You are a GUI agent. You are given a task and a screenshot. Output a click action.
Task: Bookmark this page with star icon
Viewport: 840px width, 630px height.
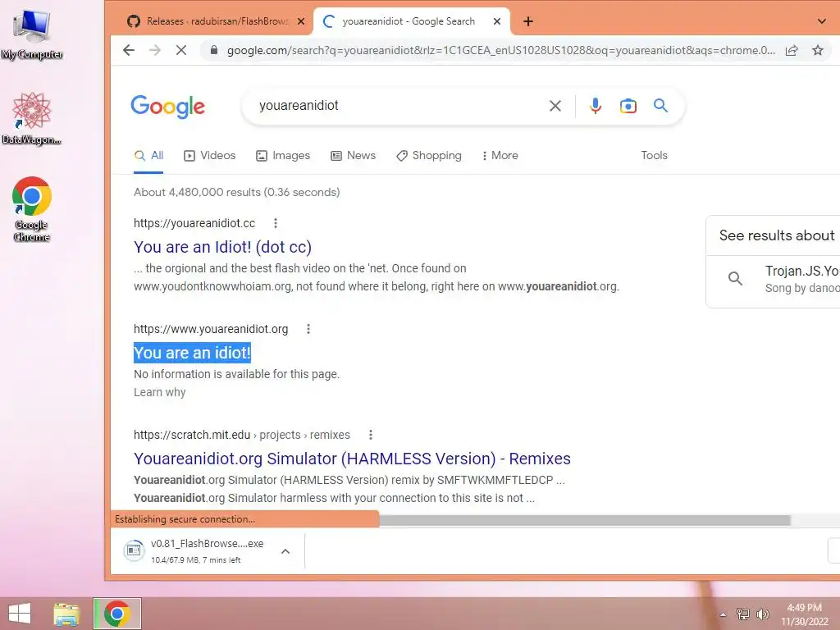pos(818,50)
